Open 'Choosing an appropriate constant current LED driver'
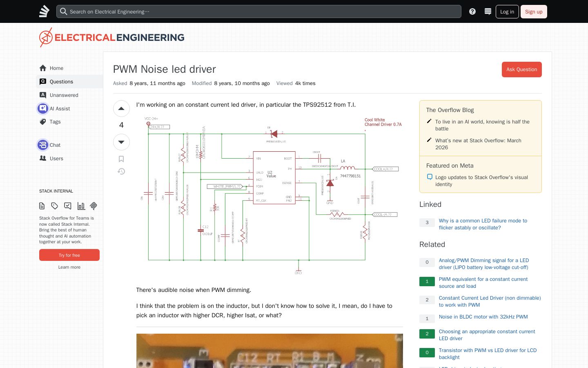 pos(487,335)
